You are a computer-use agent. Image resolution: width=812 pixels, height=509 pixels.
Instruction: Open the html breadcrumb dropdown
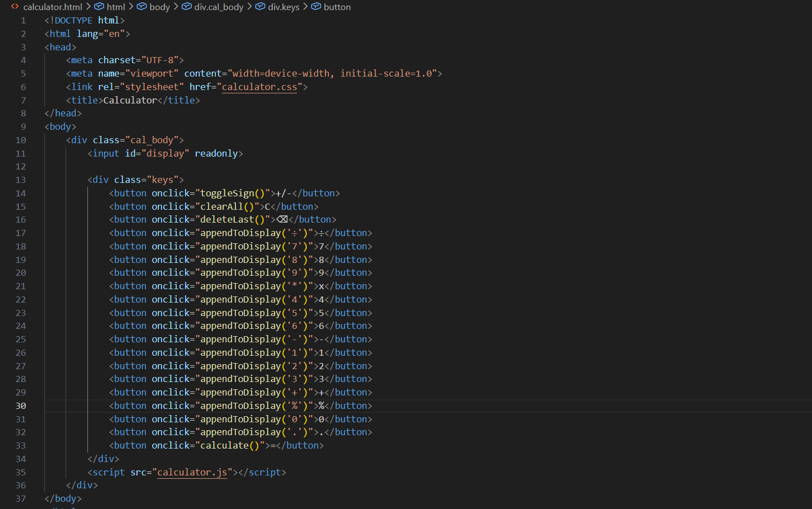click(x=116, y=7)
